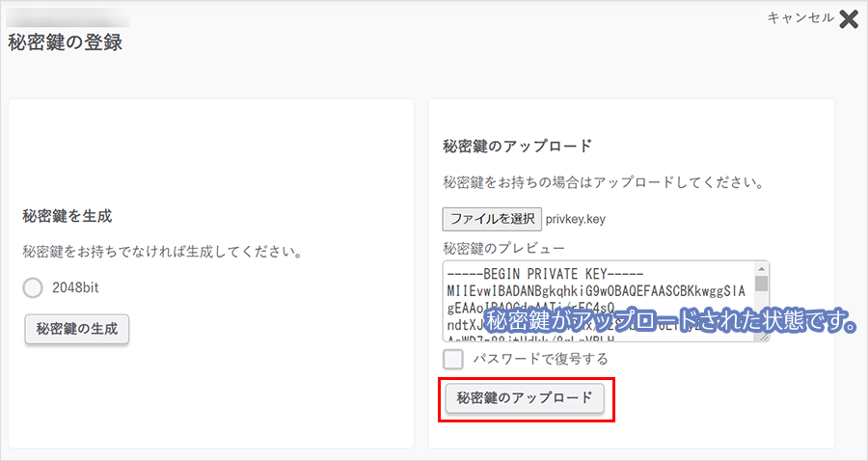The width and height of the screenshot is (868, 461).
Task: Select the 2048bit radio button
Action: [33, 287]
